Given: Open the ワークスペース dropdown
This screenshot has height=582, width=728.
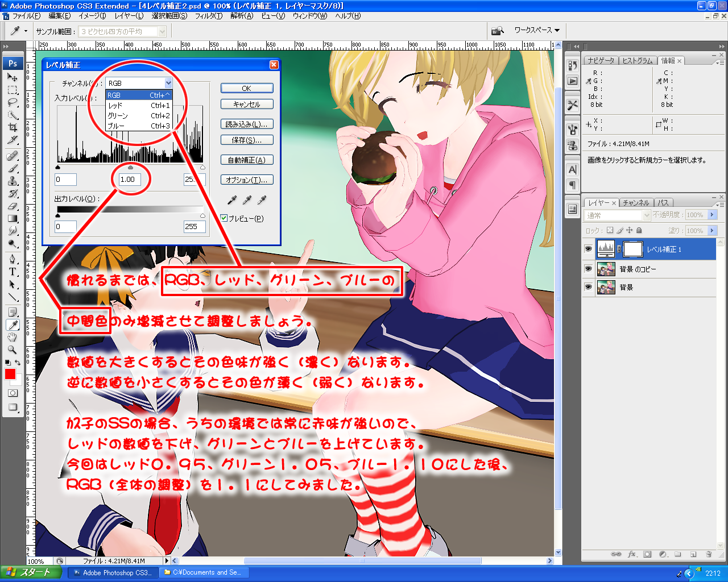Looking at the screenshot, I should (537, 30).
